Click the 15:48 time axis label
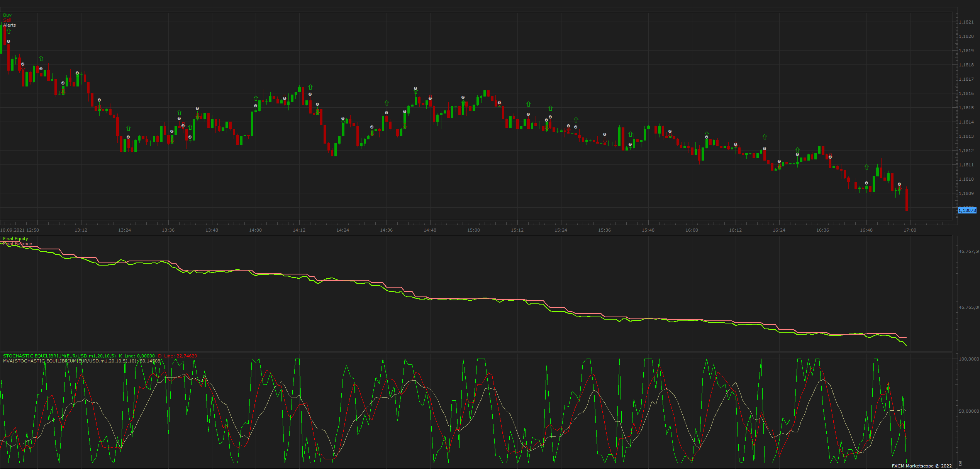 pos(648,230)
